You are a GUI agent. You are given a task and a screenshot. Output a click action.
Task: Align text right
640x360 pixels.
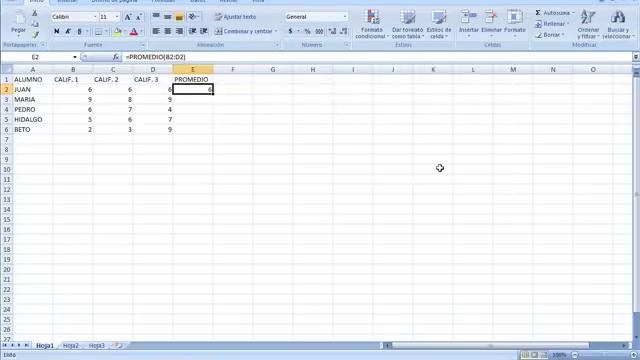179,31
